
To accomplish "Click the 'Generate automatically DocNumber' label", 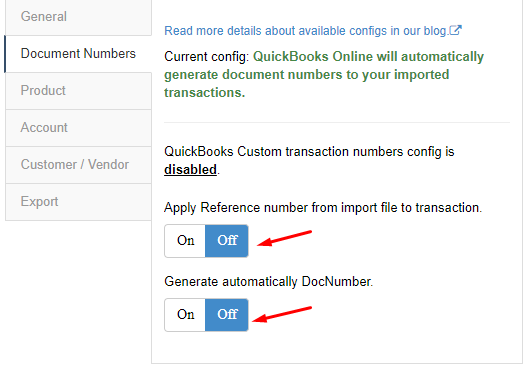I will pyautogui.click(x=268, y=281).
